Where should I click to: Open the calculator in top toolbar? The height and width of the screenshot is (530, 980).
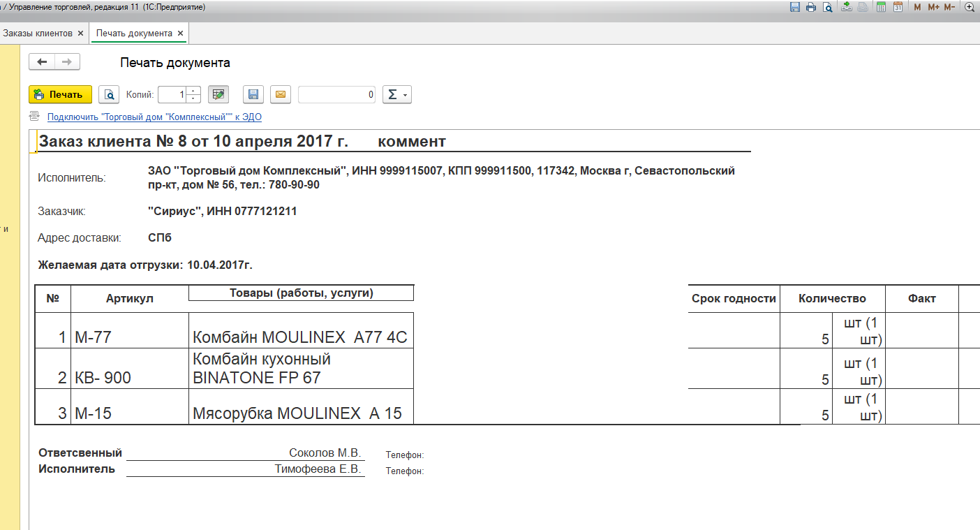coord(881,7)
